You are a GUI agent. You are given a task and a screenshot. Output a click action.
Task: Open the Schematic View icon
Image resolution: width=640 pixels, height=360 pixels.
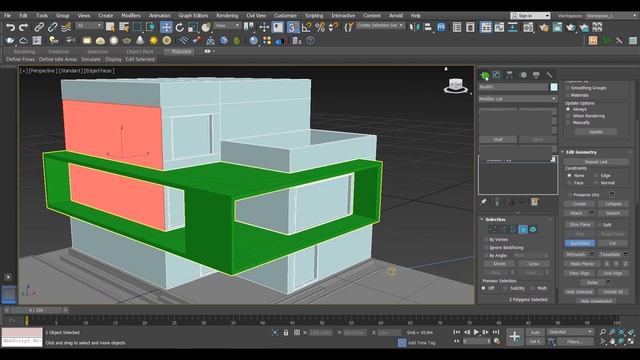[x=513, y=27]
